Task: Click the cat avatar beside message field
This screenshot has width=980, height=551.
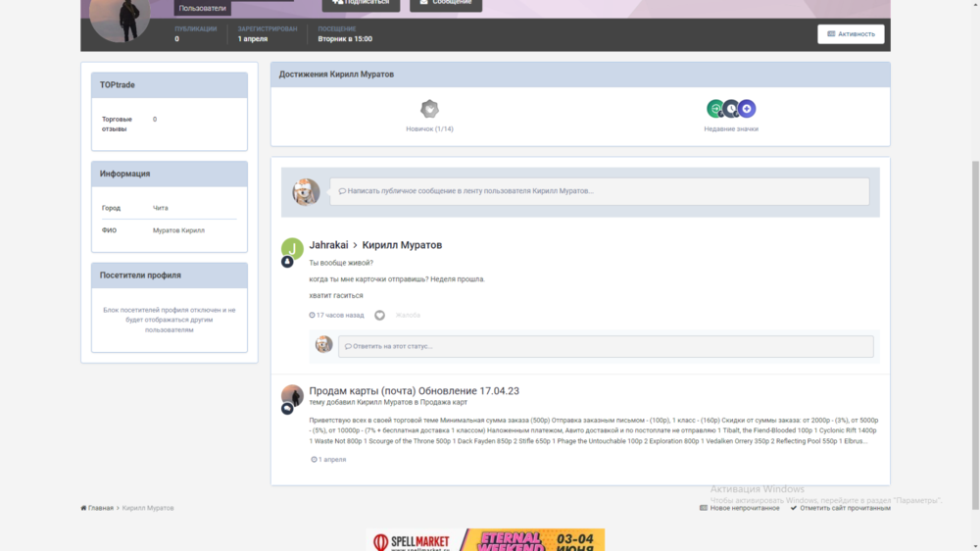Action: [x=306, y=192]
